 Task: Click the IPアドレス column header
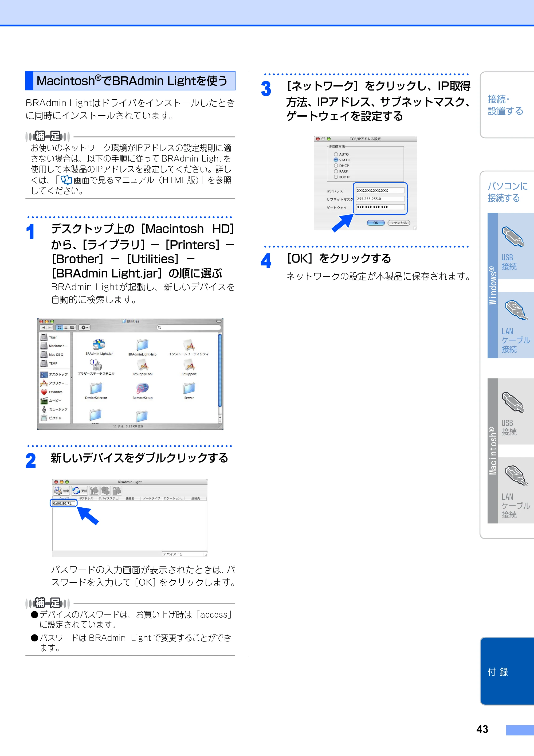(86, 499)
